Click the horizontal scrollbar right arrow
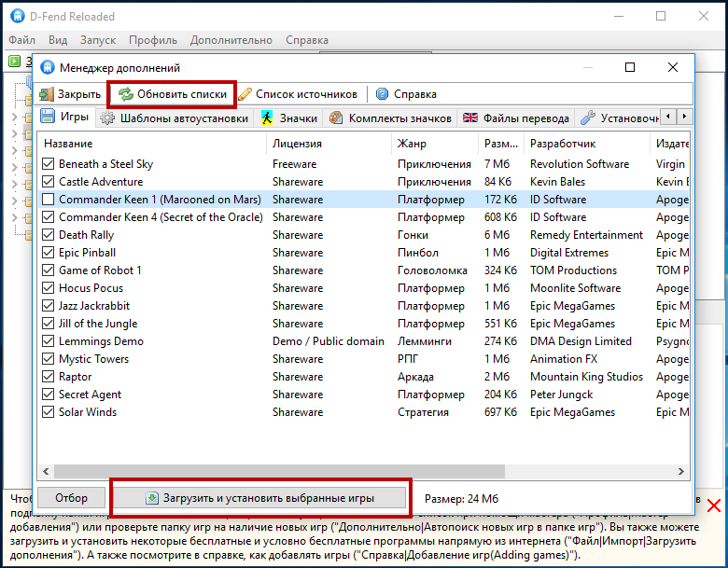This screenshot has width=728, height=568. pos(680,472)
